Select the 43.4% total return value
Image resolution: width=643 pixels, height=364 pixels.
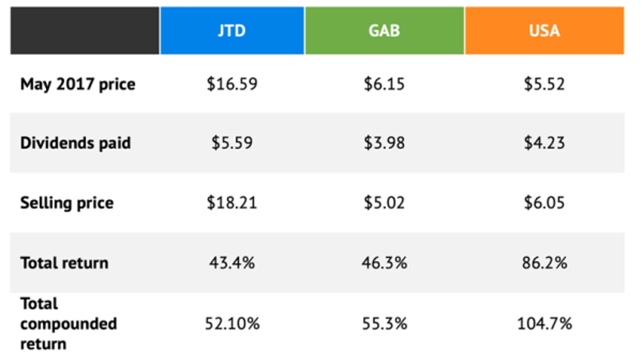[x=232, y=262]
